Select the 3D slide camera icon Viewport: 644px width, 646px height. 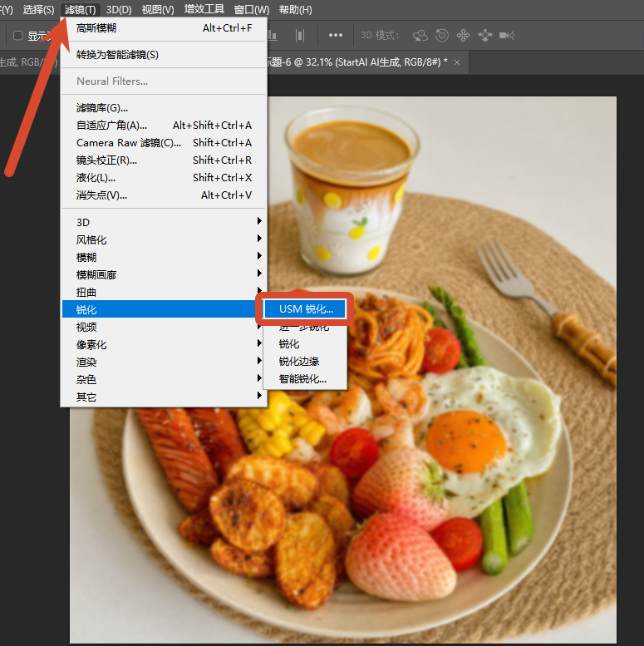pyautogui.click(x=485, y=36)
